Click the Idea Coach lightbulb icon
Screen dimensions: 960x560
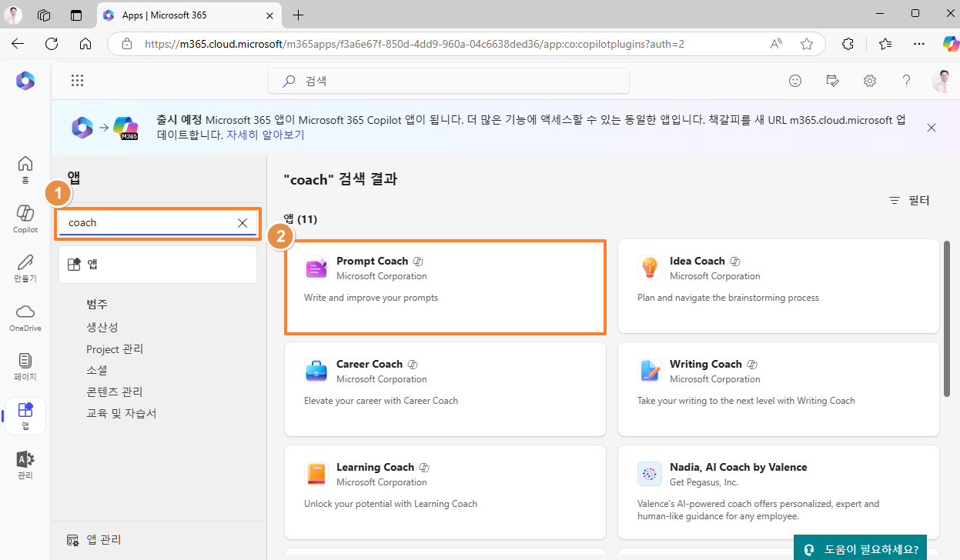(x=650, y=268)
